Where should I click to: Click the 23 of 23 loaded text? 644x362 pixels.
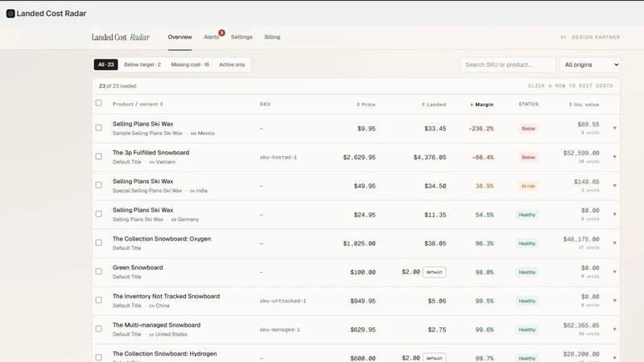pyautogui.click(x=118, y=86)
